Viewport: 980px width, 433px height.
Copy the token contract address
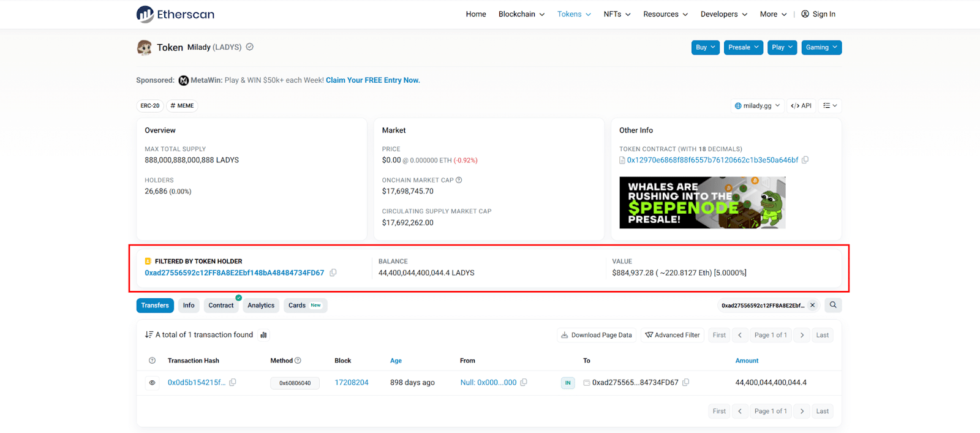(x=805, y=160)
